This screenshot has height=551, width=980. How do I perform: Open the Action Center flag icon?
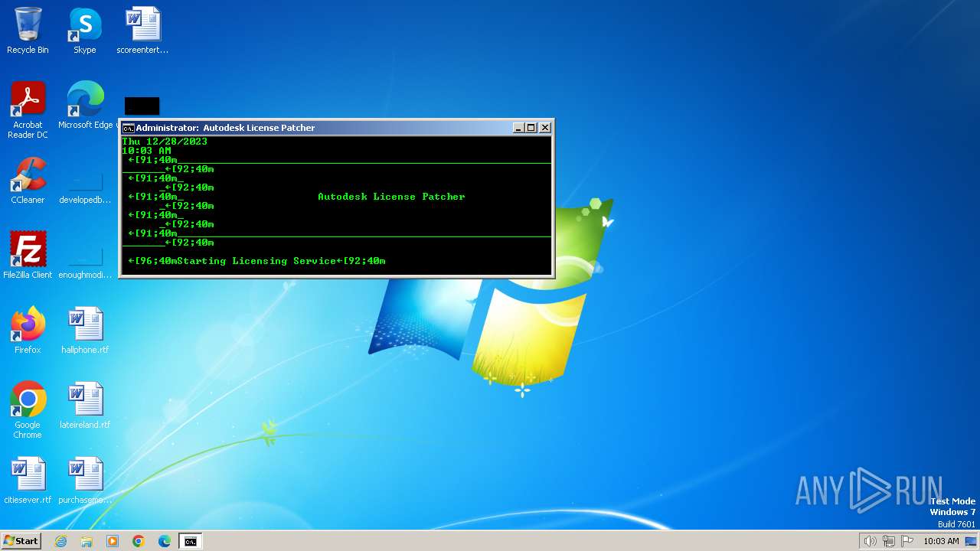[907, 541]
